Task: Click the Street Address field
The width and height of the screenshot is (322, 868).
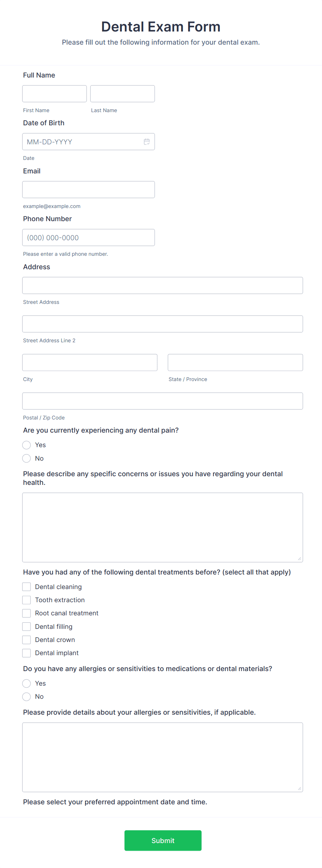Action: [x=162, y=285]
